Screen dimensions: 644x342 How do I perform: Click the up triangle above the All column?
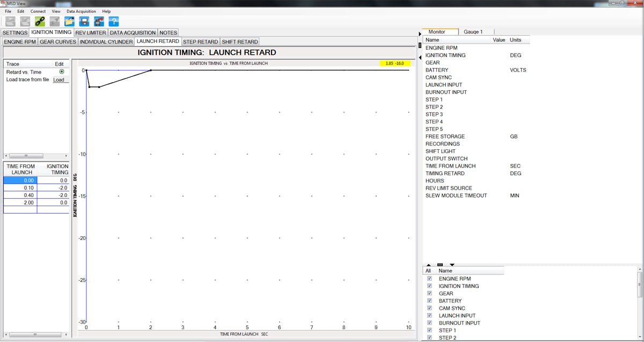pos(428,265)
